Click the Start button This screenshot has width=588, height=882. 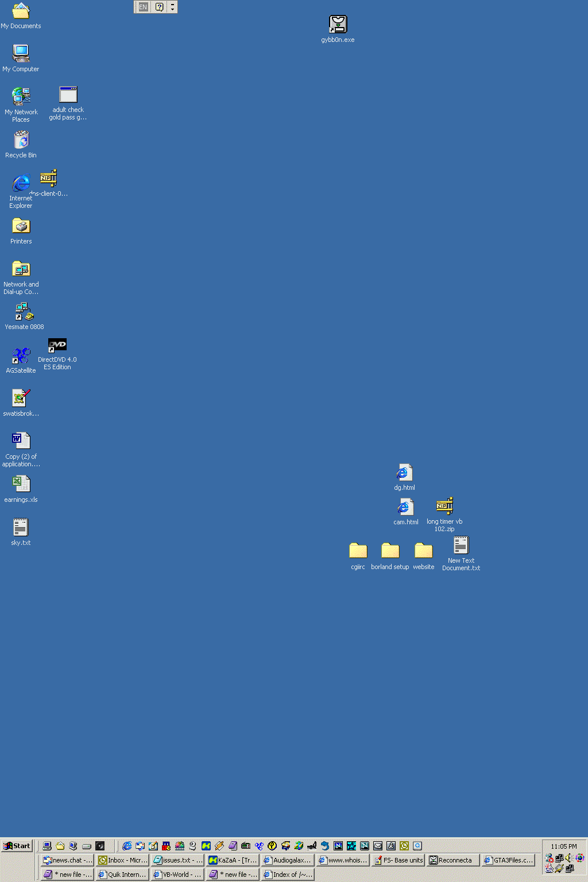point(17,846)
